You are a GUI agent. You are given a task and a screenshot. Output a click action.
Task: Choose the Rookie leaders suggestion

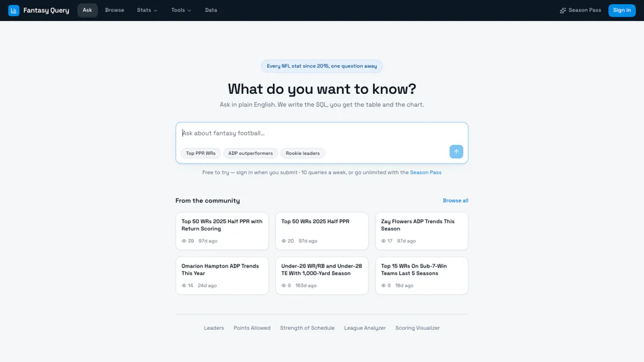pos(303,154)
